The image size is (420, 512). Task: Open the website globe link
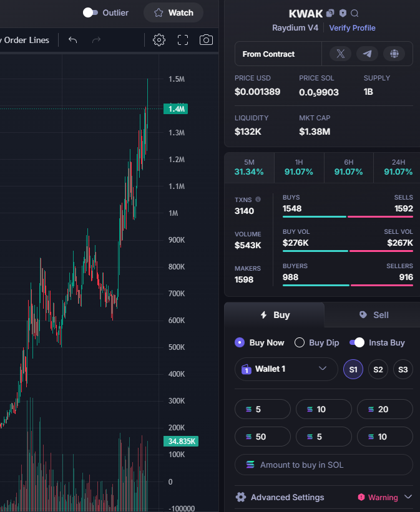click(394, 54)
